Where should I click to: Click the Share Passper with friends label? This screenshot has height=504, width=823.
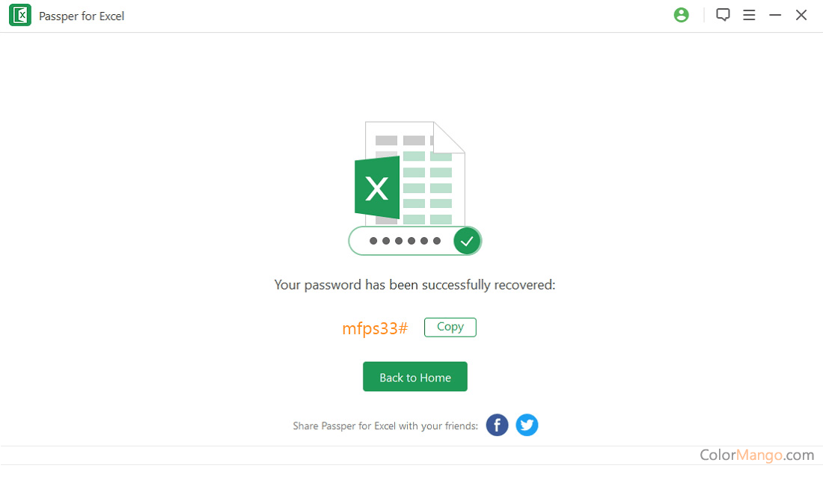pos(385,425)
